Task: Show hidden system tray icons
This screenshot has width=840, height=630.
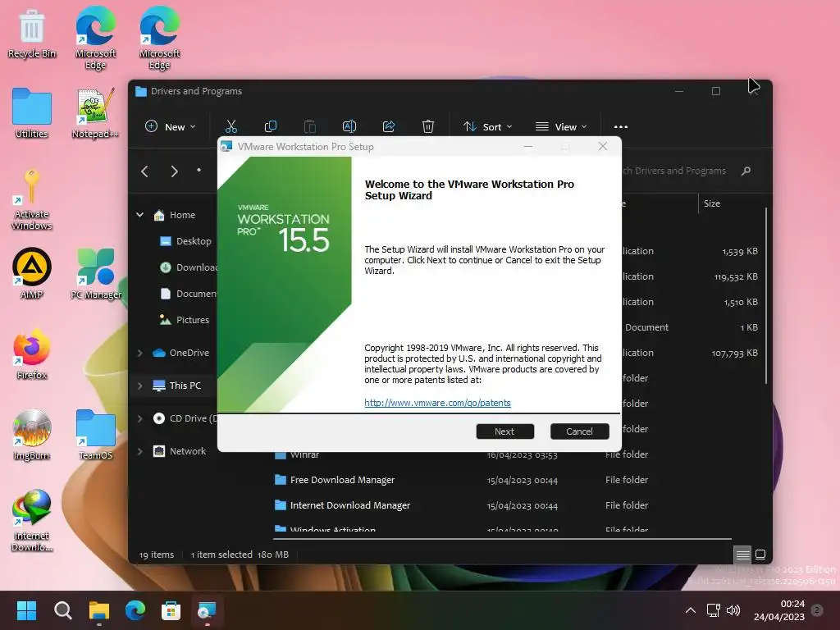Action: [691, 610]
